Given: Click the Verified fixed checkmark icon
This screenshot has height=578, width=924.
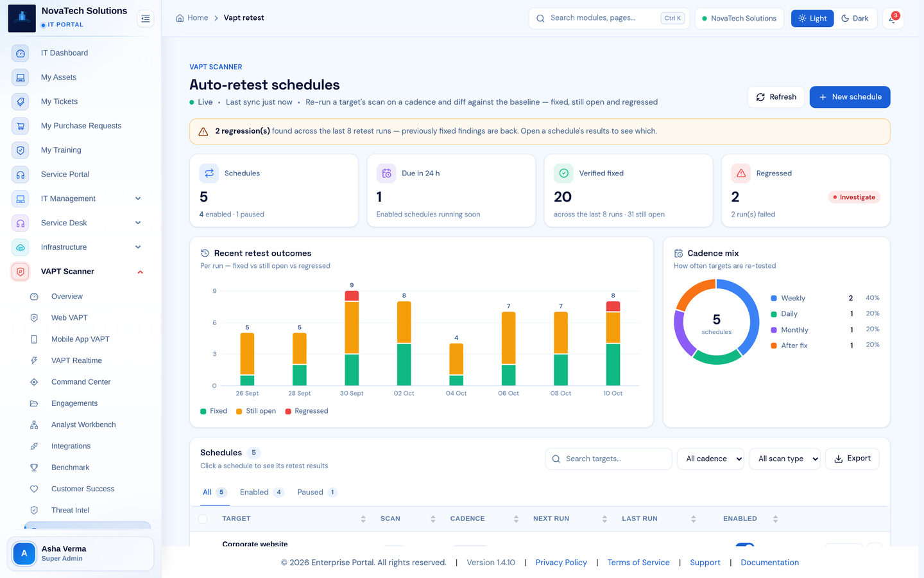Looking at the screenshot, I should (563, 173).
